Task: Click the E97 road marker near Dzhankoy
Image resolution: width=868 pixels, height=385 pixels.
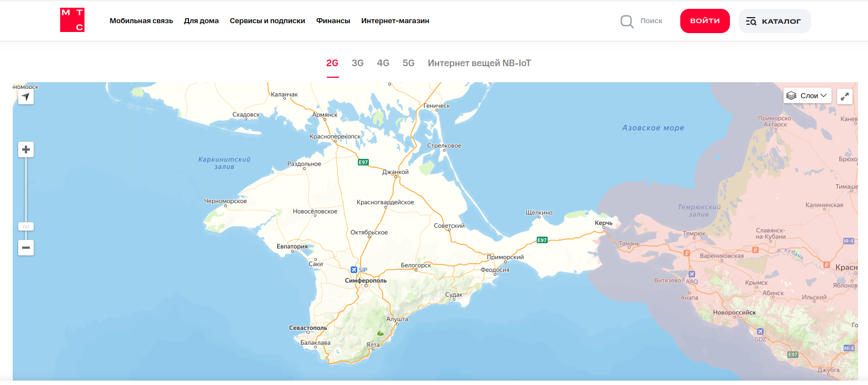Action: click(x=363, y=162)
